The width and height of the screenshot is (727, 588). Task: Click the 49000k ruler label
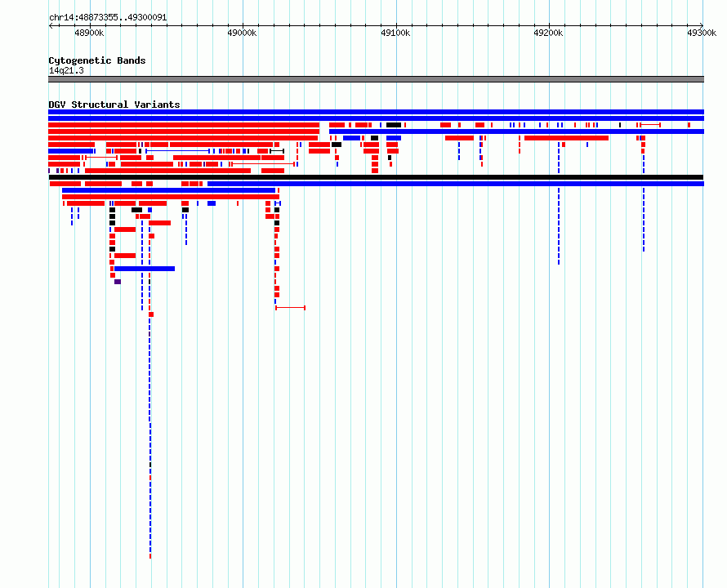(242, 33)
